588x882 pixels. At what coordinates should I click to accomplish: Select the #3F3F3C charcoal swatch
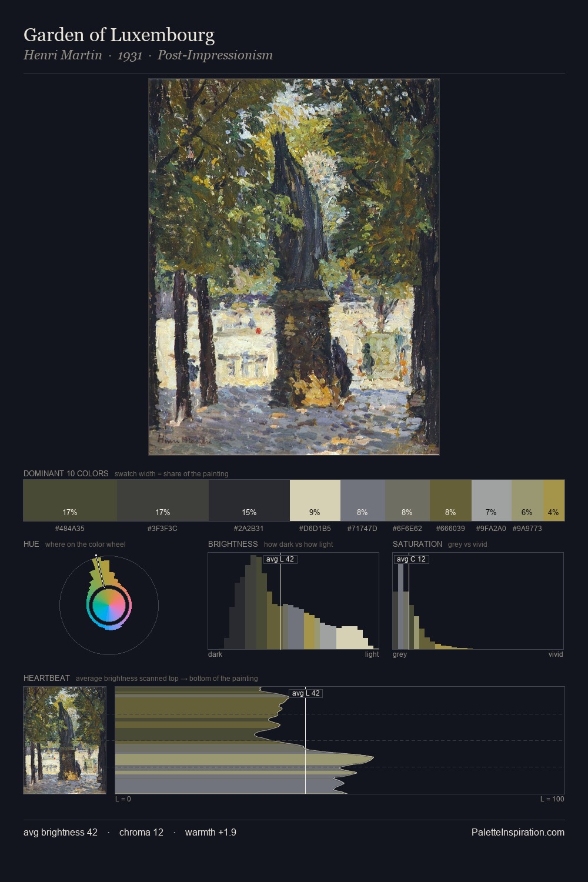tap(163, 500)
